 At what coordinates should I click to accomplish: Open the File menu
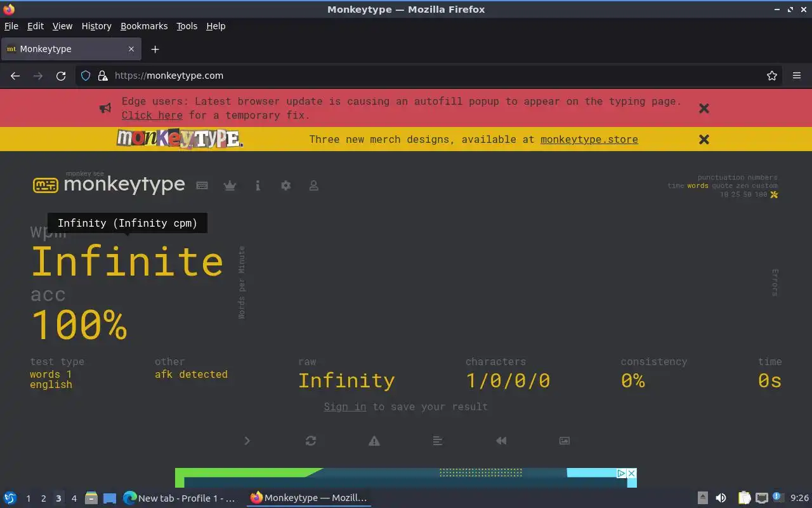[11, 26]
